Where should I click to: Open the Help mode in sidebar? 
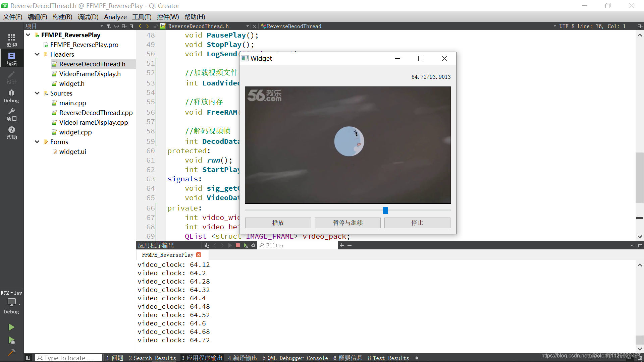[11, 133]
